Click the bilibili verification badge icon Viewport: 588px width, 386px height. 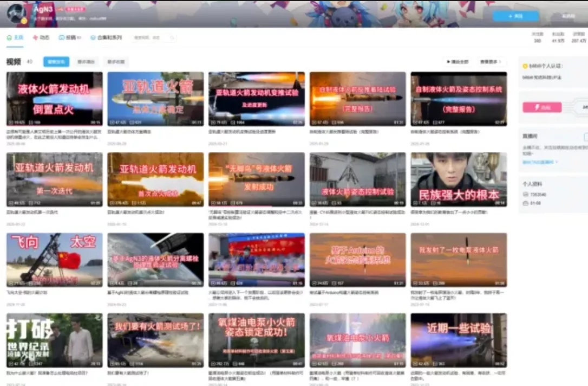pos(525,66)
